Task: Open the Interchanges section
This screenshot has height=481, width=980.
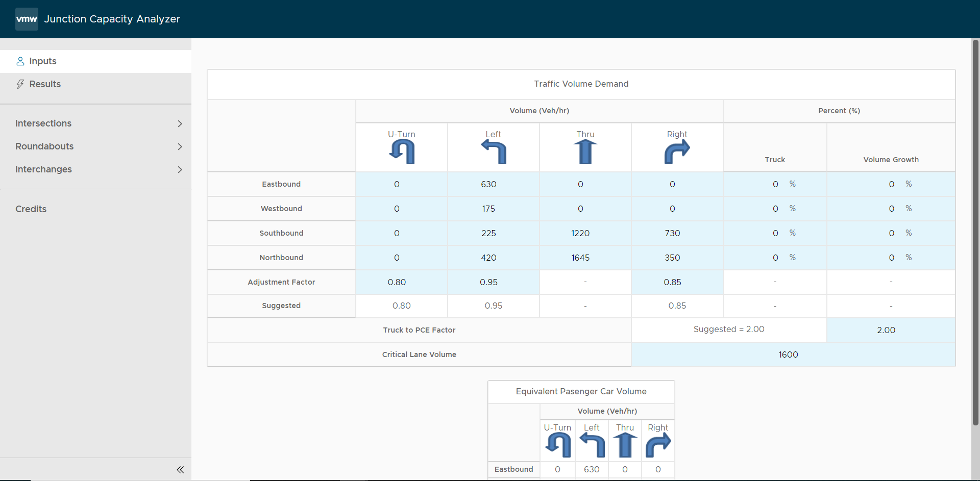Action: [95, 169]
